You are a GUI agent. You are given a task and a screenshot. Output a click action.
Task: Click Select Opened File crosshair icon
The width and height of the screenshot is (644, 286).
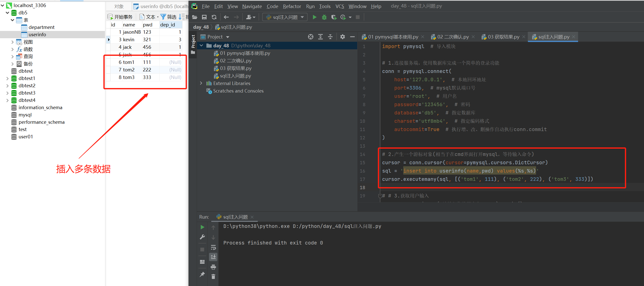tap(311, 37)
